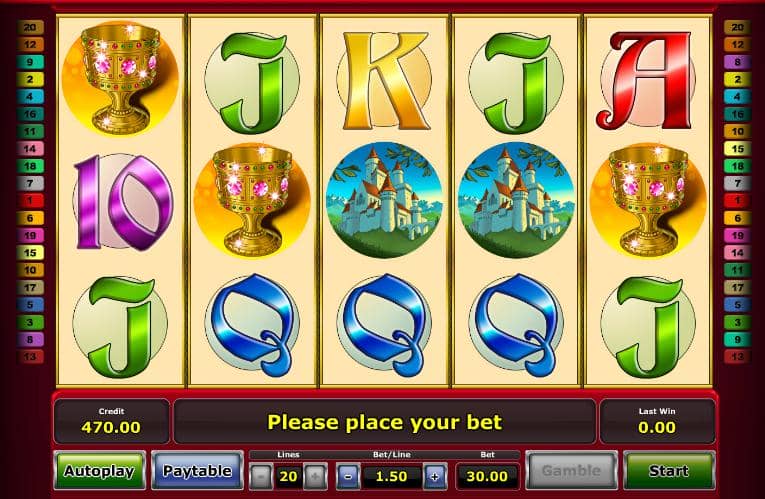Raise Bet/Line with the plus button
The width and height of the screenshot is (765, 499).
click(435, 476)
